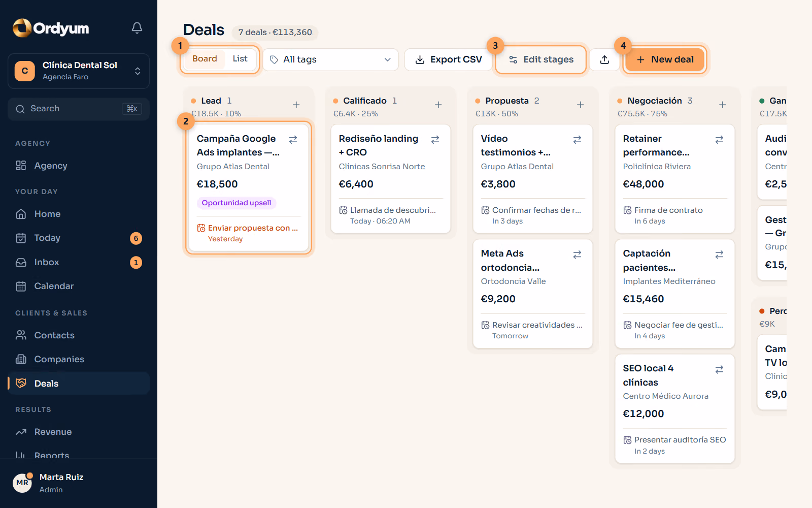Click the share upload icon button
This screenshot has width=812, height=508.
[x=604, y=59]
